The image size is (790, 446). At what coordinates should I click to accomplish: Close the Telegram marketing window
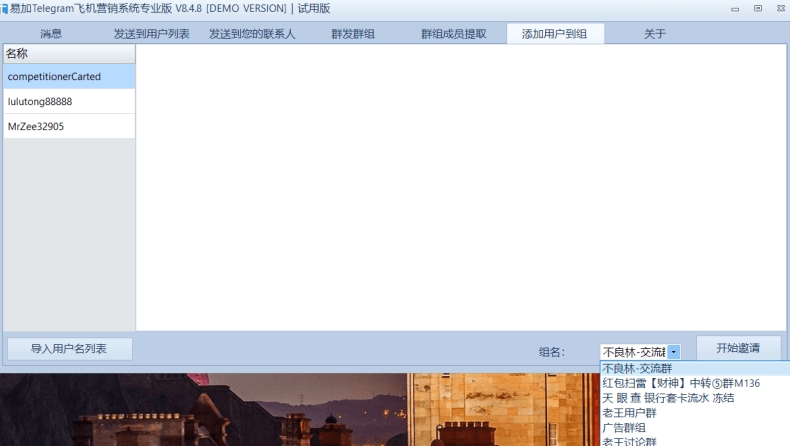point(781,8)
